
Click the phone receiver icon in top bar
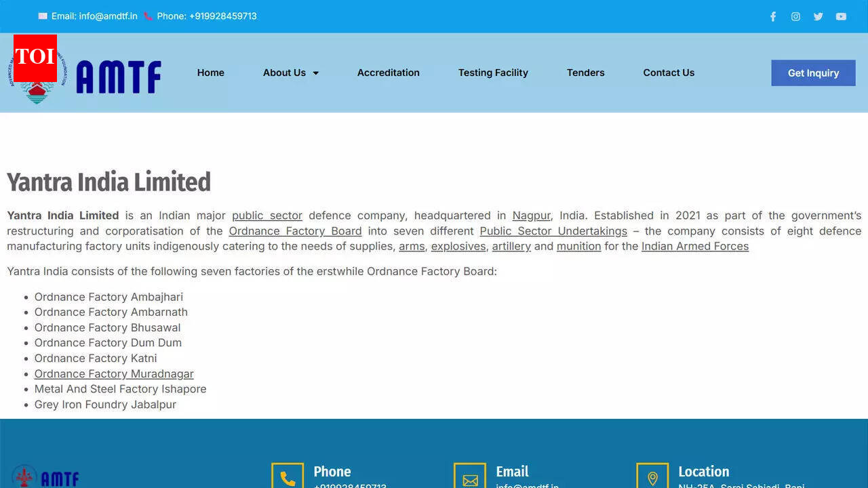click(x=148, y=16)
